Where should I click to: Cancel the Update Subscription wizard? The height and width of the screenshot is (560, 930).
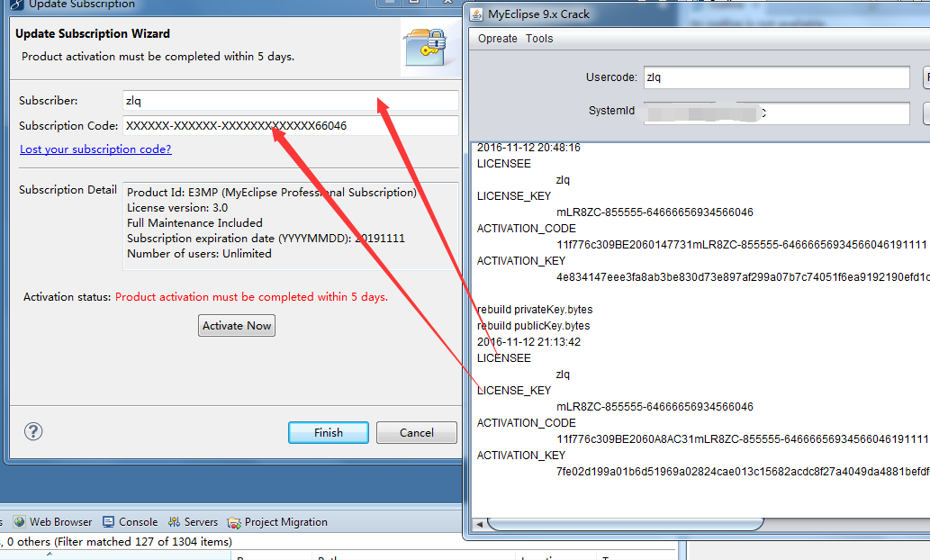click(416, 432)
